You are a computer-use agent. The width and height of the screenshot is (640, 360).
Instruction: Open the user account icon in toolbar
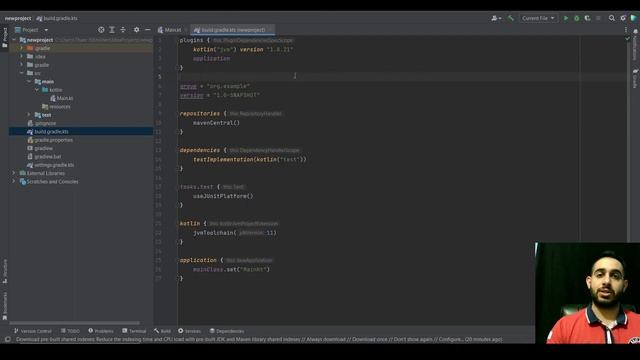[496, 18]
